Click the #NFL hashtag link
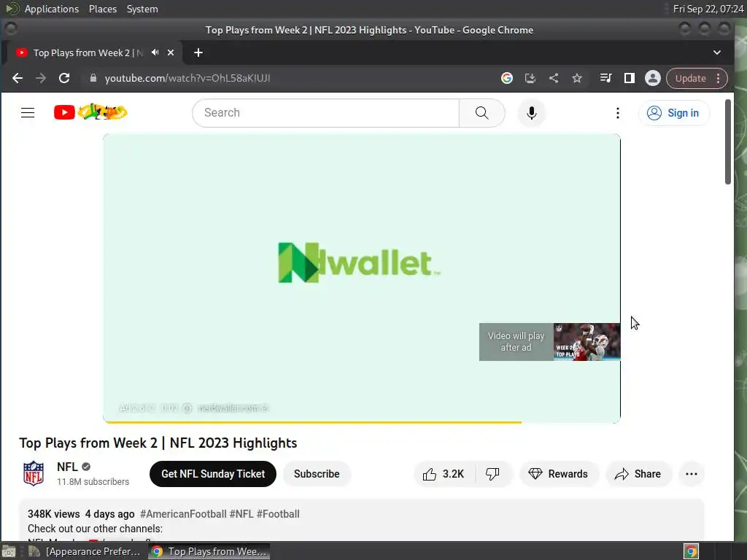 click(241, 514)
